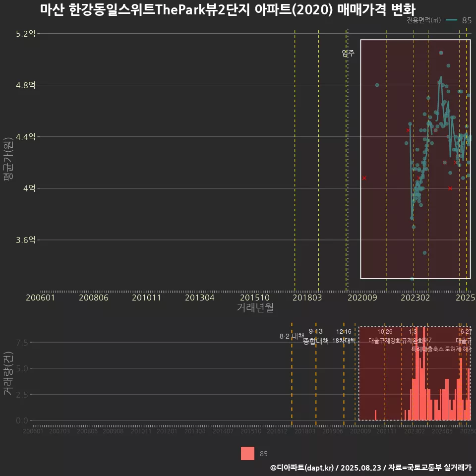Click the '202009' label on the price chart
The width and height of the screenshot is (476, 476).
tap(362, 297)
